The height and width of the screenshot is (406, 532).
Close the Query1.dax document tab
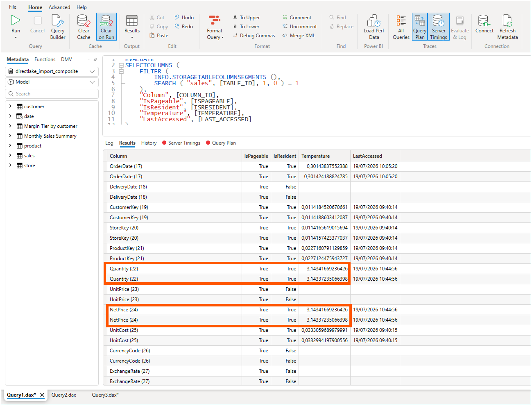(42, 395)
